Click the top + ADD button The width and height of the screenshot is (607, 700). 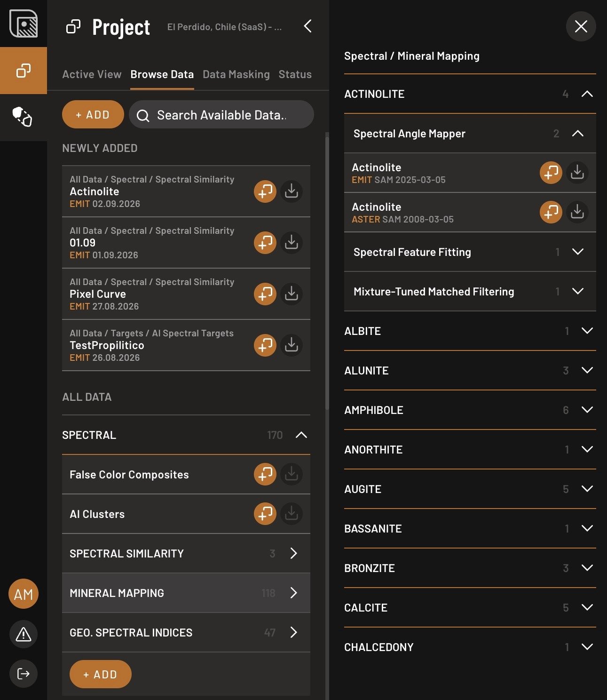point(93,114)
